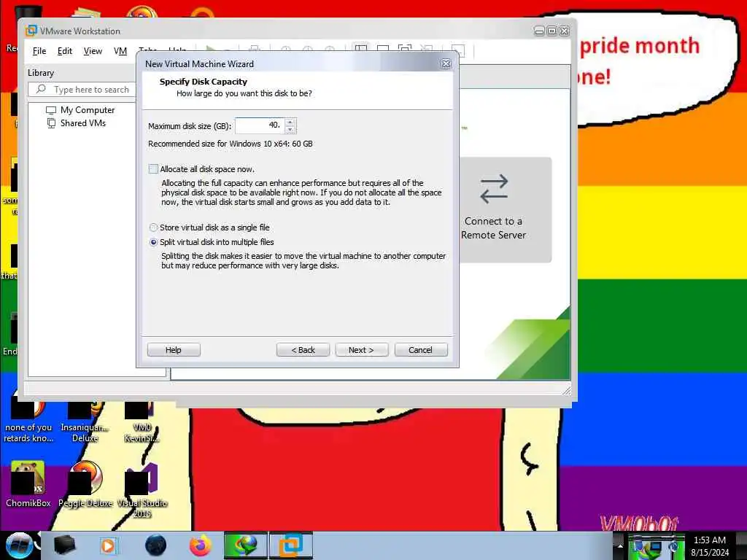Increase maximum disk size with up arrow
The height and width of the screenshot is (560, 747).
click(290, 122)
